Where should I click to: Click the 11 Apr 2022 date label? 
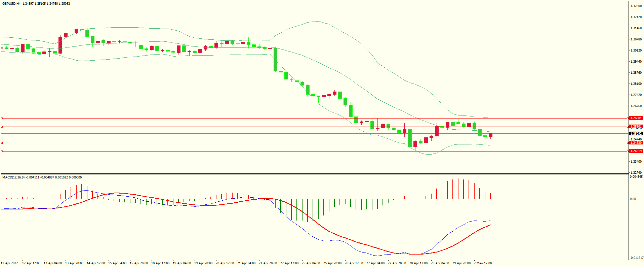(x=9, y=263)
